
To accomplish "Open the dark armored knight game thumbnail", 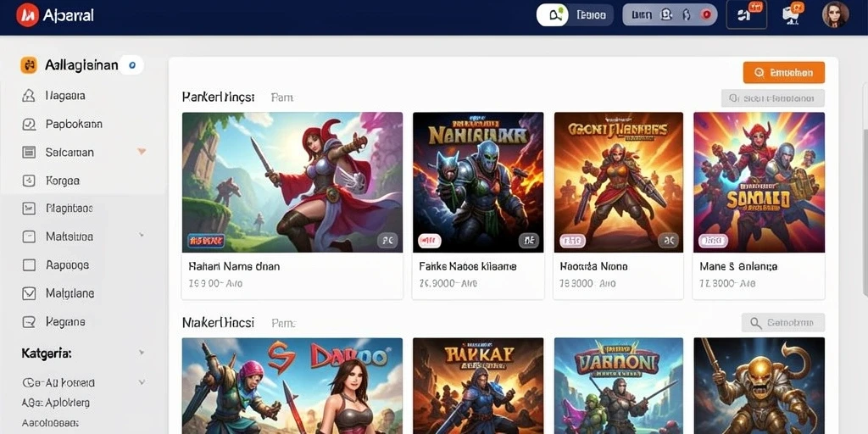I will 478,182.
